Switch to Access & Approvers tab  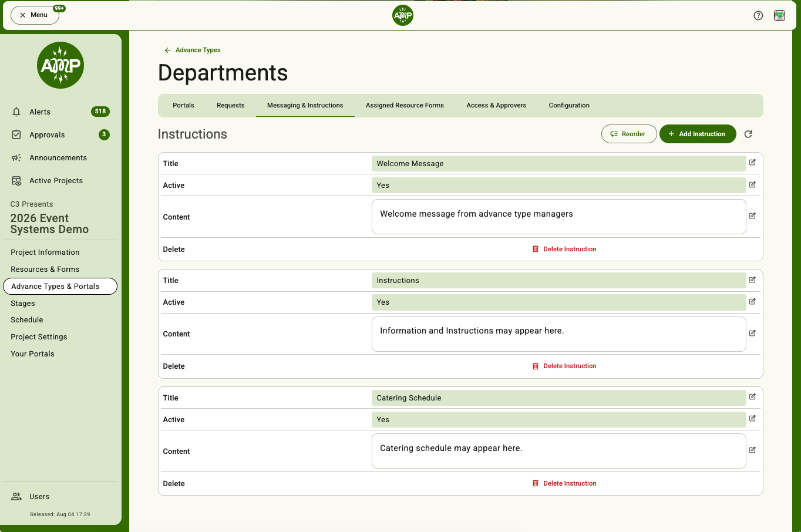[x=496, y=105]
